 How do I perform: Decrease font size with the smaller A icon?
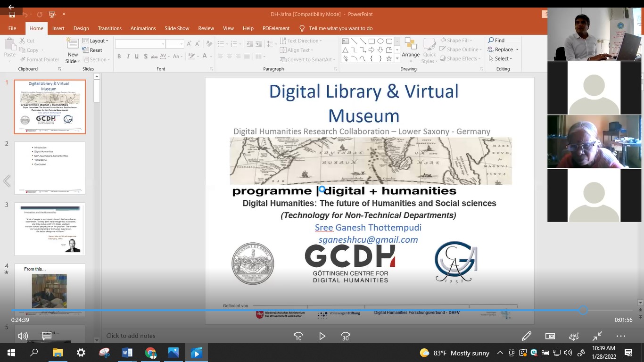click(198, 44)
